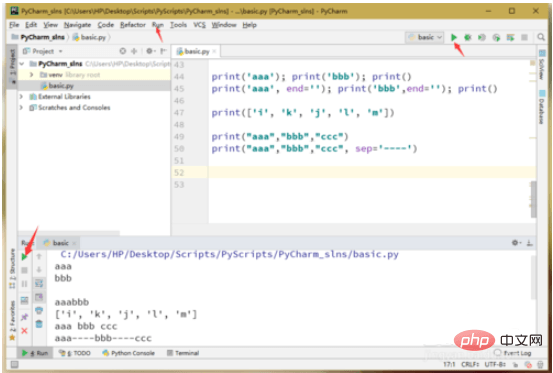Click Concurrency Diagram icon in the top toolbar
This screenshot has width=553, height=373.
pos(510,37)
